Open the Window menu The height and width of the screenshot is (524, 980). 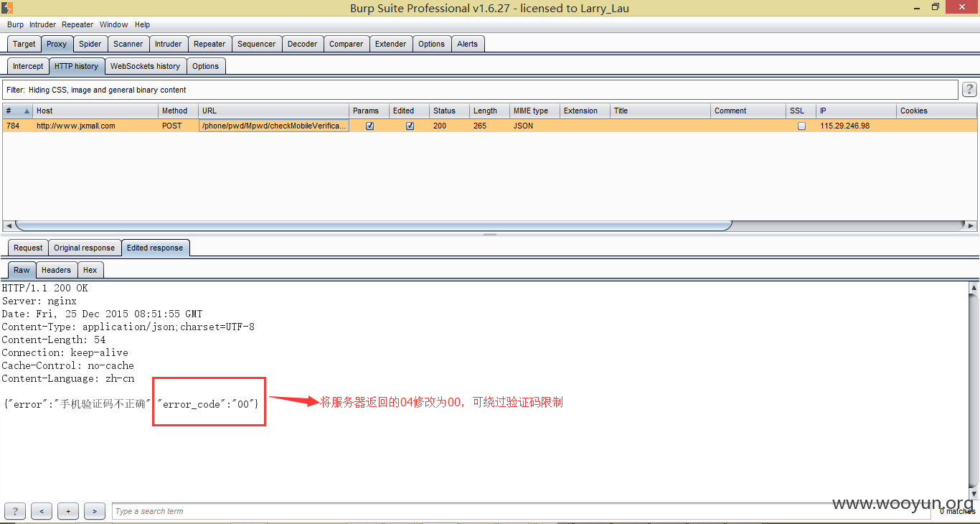pos(113,24)
